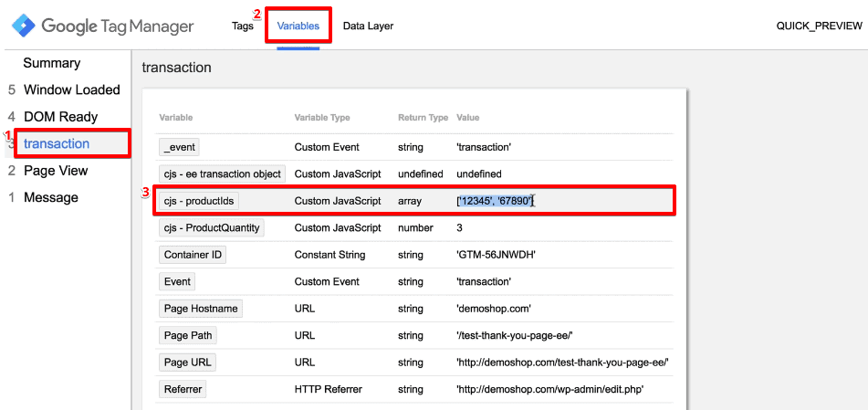Click the transaction heading above the table
This screenshot has width=868, height=410.
(176, 68)
